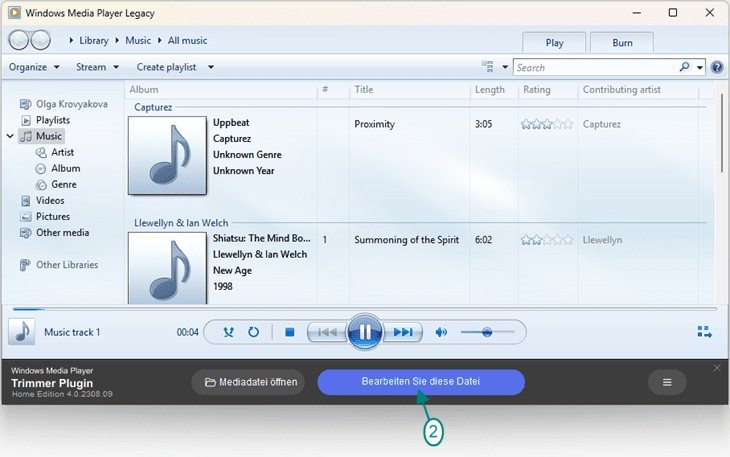
Task: Open Pictures in the sidebar
Action: tap(46, 216)
